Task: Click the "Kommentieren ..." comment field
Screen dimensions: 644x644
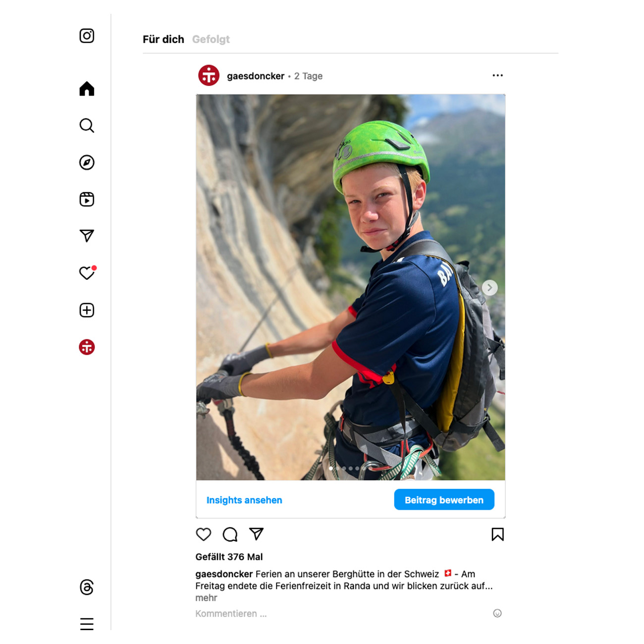Action: tap(231, 614)
